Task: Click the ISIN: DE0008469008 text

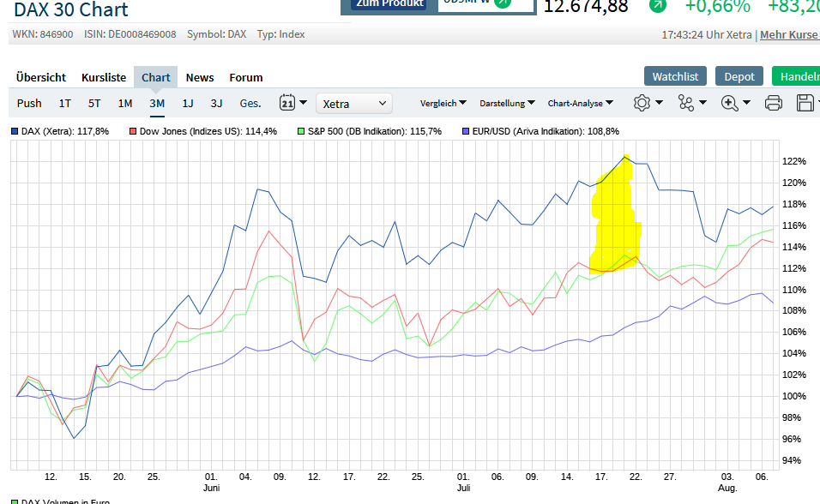Action: click(130, 34)
